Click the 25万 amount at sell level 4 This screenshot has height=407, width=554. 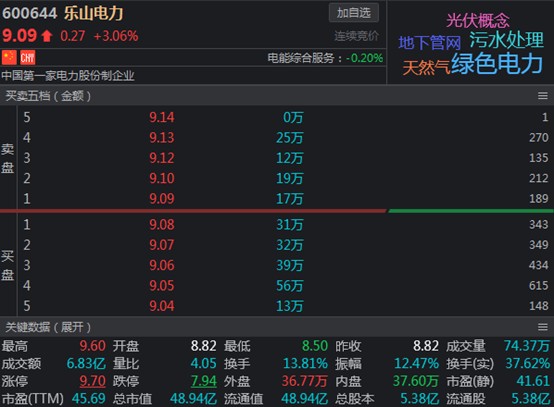coord(289,138)
